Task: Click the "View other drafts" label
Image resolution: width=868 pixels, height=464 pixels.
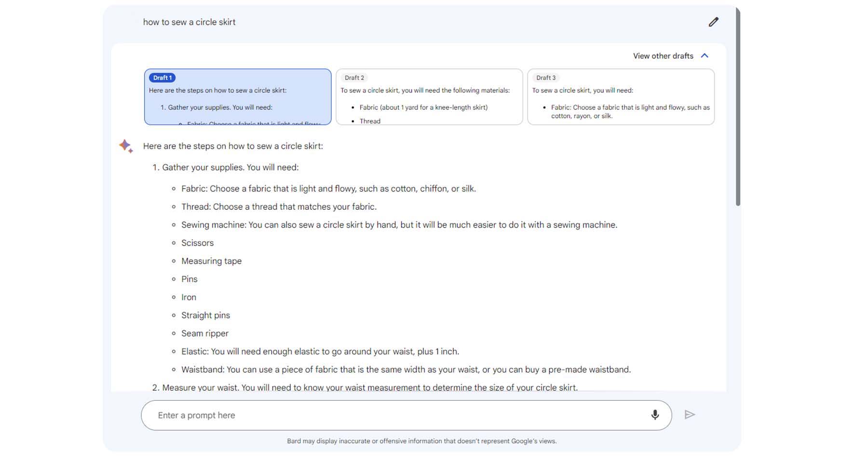Action: click(663, 56)
